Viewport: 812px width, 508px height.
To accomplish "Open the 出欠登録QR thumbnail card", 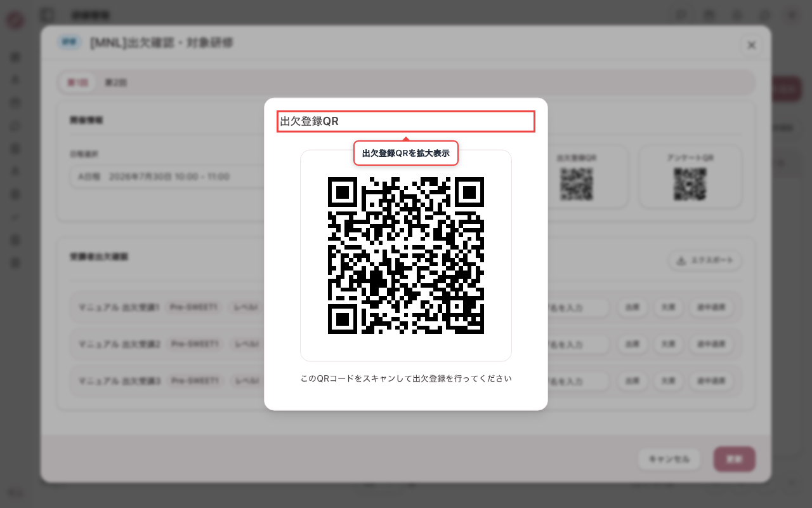I will point(577,177).
